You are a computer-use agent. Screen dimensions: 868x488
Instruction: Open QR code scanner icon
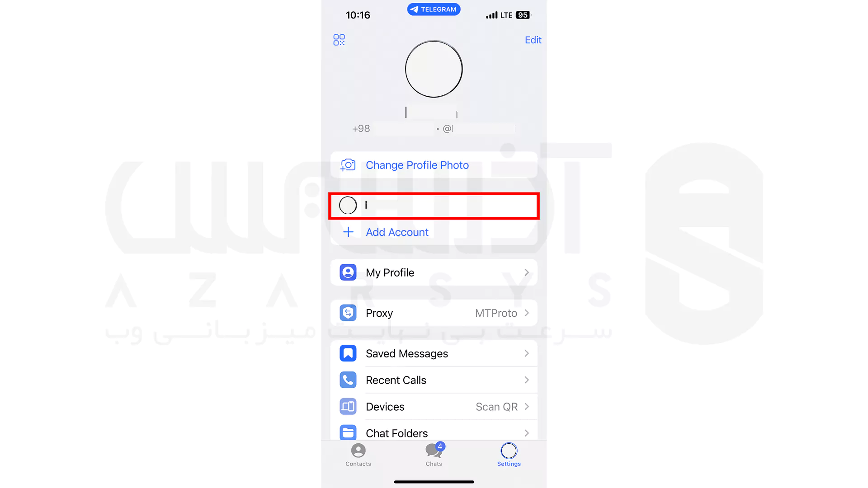click(339, 40)
